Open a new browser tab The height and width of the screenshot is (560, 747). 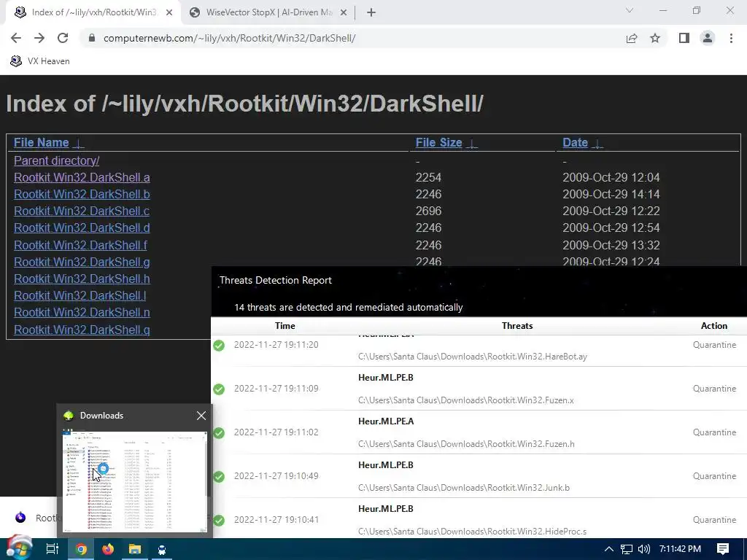[x=371, y=12]
